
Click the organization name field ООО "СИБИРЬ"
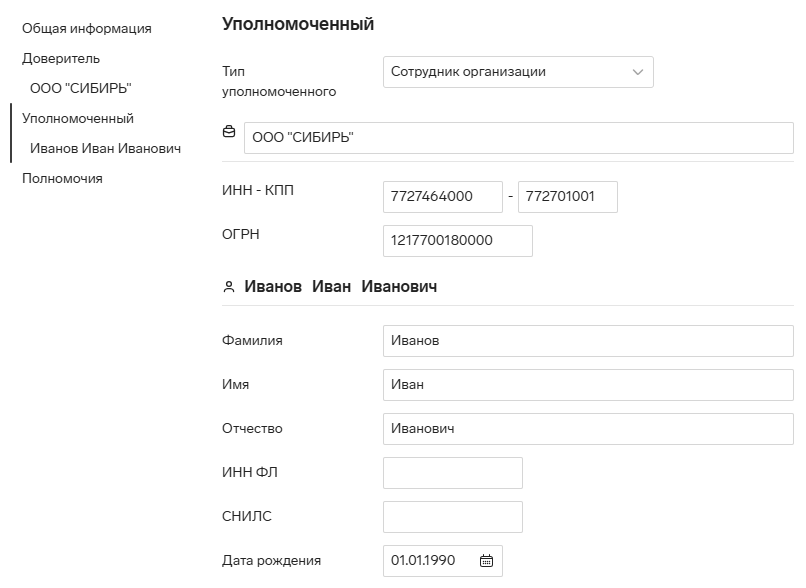(x=519, y=138)
